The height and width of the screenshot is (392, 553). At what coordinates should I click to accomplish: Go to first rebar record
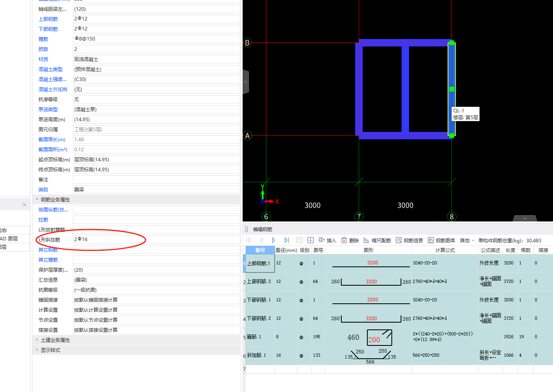click(248, 240)
